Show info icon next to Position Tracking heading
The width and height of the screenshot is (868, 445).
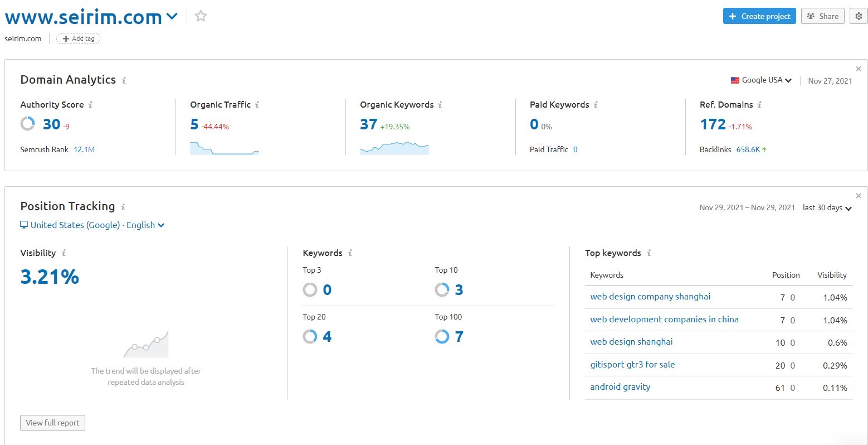[123, 207]
